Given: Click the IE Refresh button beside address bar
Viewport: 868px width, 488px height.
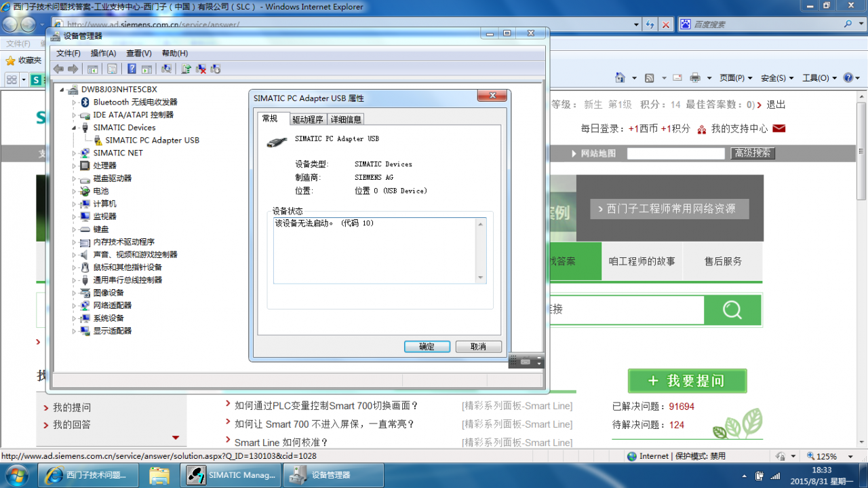Looking at the screenshot, I should click(650, 24).
